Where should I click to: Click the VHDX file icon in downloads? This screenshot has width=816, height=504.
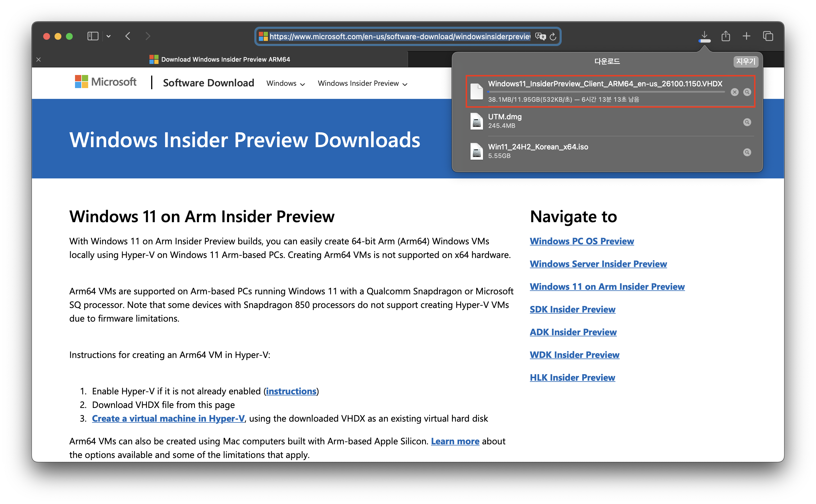coord(476,91)
